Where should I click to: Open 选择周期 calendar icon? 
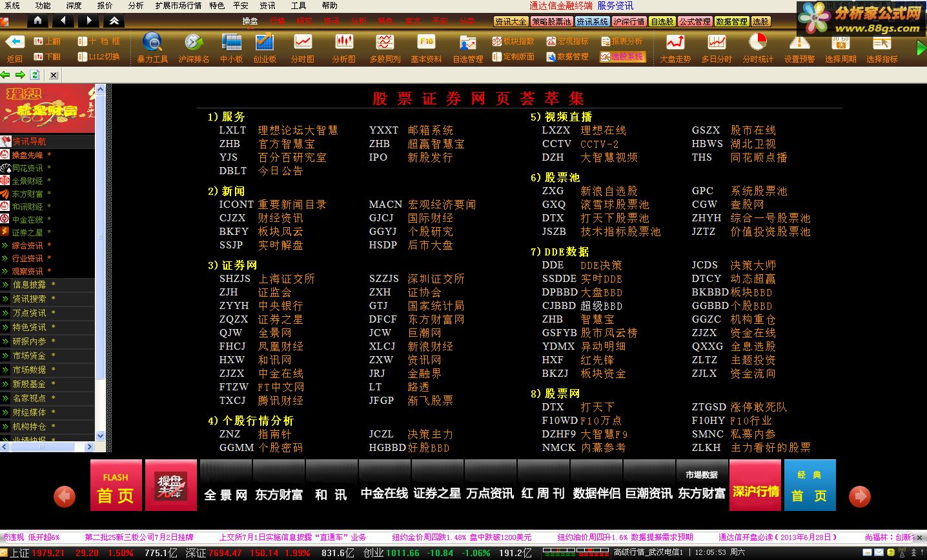pos(840,42)
